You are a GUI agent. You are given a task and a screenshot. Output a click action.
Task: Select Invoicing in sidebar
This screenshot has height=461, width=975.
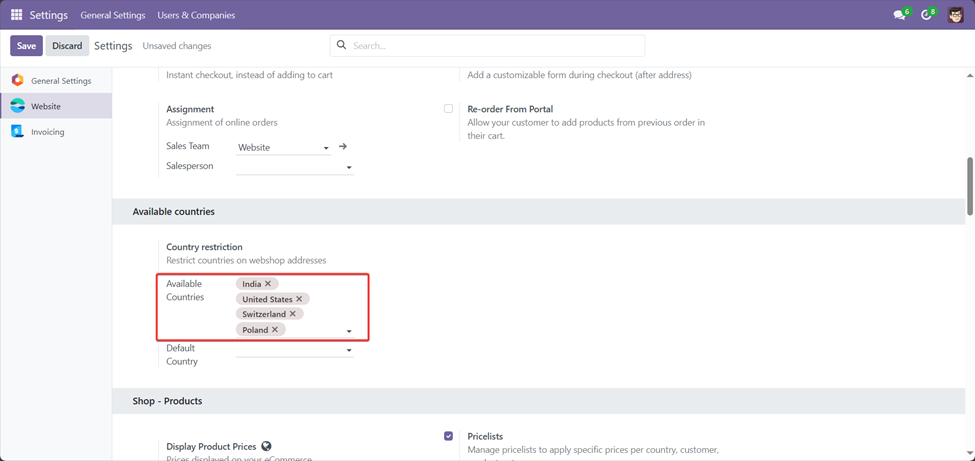(x=56, y=132)
